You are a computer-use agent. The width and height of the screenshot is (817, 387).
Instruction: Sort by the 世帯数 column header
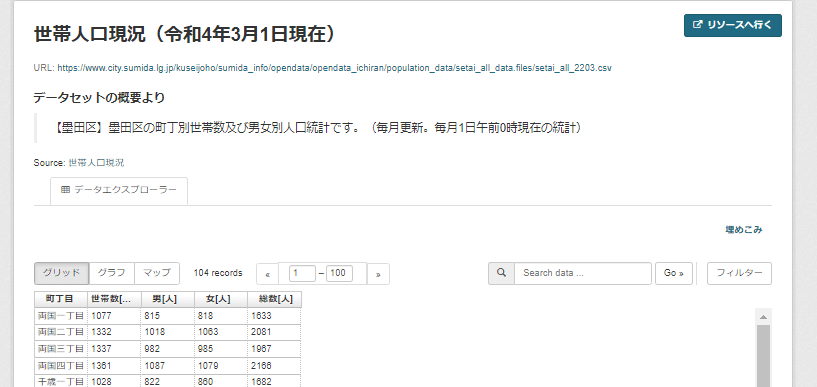(x=114, y=299)
